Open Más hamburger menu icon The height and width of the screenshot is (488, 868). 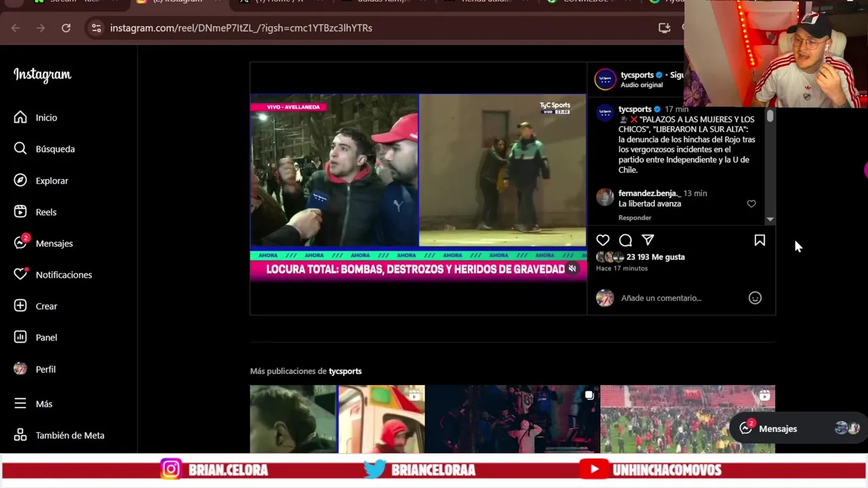(x=20, y=403)
